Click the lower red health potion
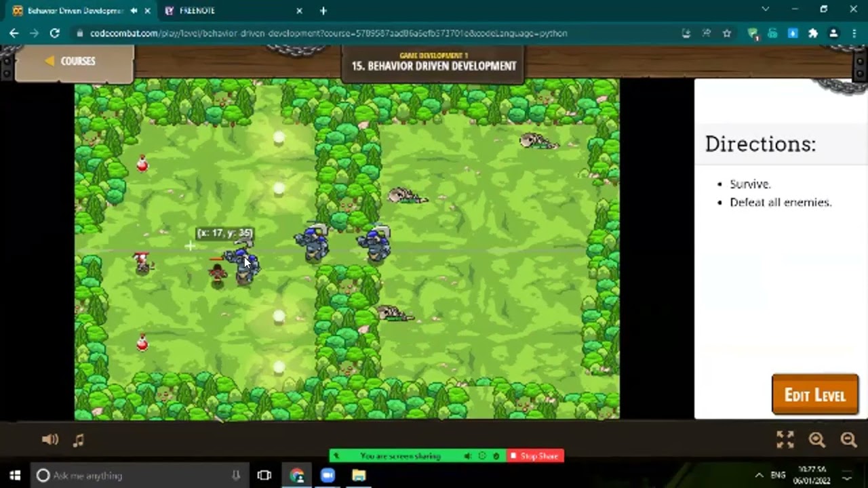Screen dimensions: 868x488 pyautogui.click(x=142, y=342)
